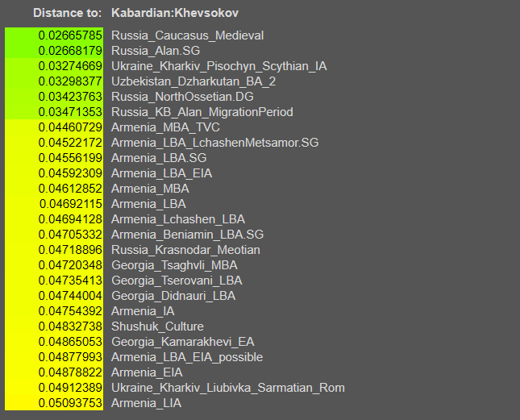The height and width of the screenshot is (420, 520).
Task: Click the Uzbekistan_Dzharkutan_BA_2 label
Action: 193,81
